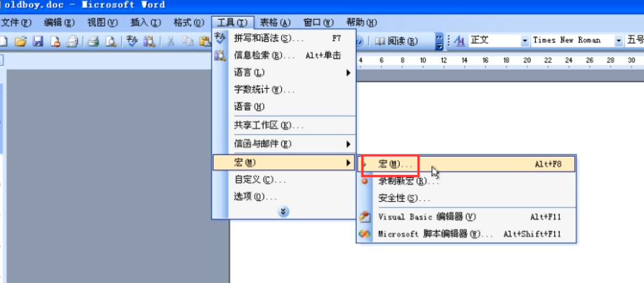The width and height of the screenshot is (644, 283).
Task: Click the Research toolbar icon
Action: coord(149,41)
